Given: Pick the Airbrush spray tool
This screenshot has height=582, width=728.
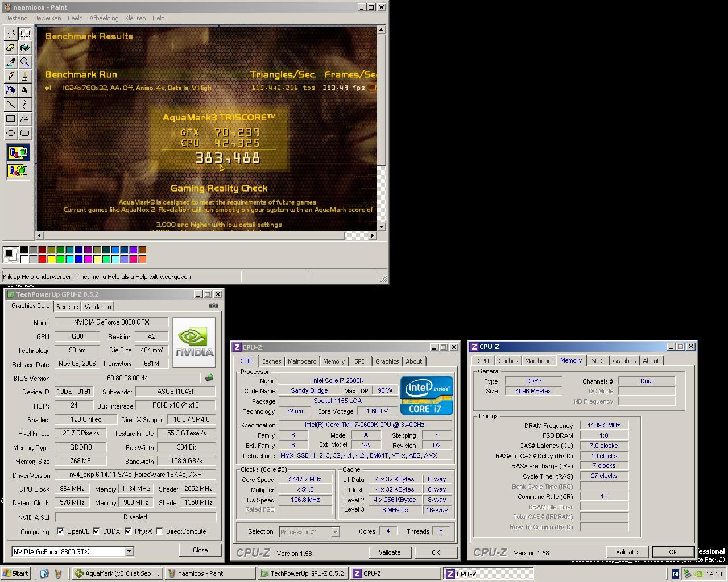Looking at the screenshot, I should click(x=10, y=90).
